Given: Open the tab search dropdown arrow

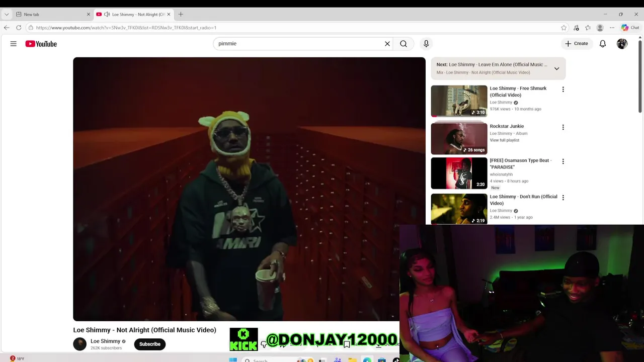Looking at the screenshot, I should pyautogui.click(x=7, y=14).
